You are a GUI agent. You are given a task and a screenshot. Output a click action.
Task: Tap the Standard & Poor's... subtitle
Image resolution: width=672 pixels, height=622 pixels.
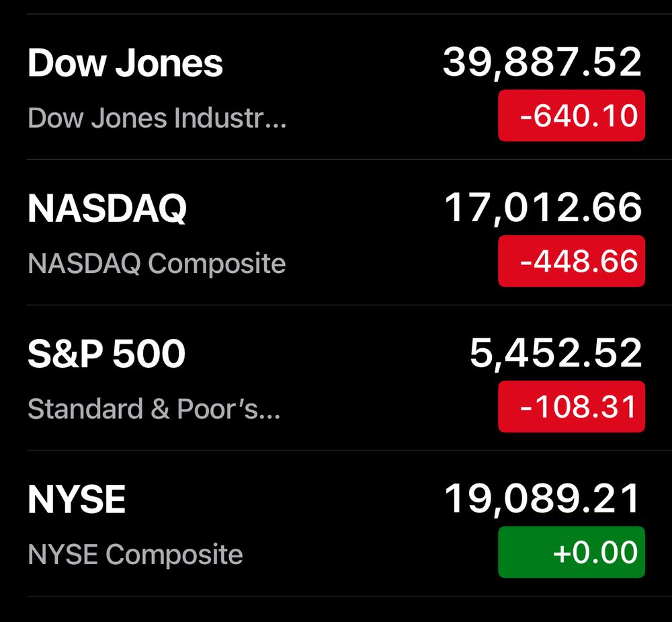(x=154, y=409)
